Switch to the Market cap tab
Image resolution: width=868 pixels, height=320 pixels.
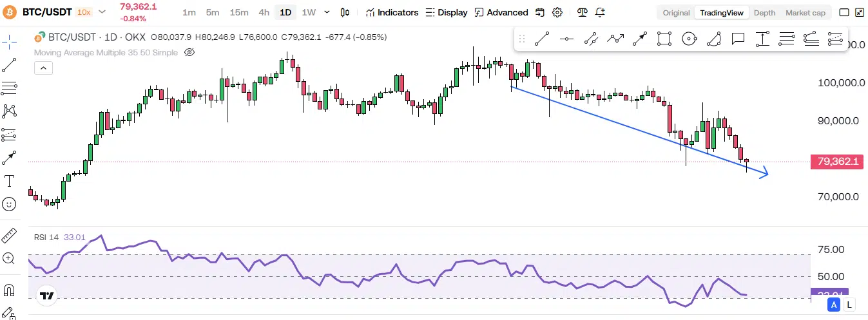805,13
